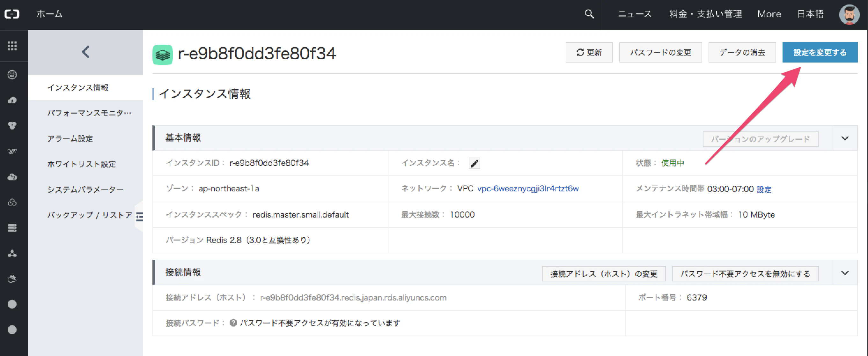The image size is (868, 356).
Task: Click the three overlapping circles sidebar icon
Action: click(x=12, y=203)
